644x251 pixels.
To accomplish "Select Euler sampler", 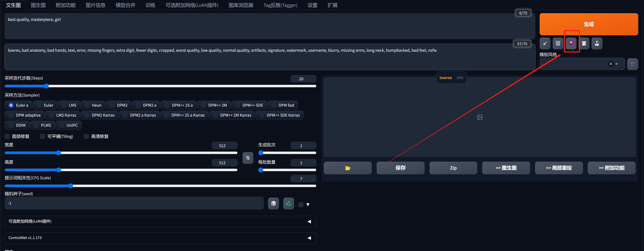I will pos(45,105).
